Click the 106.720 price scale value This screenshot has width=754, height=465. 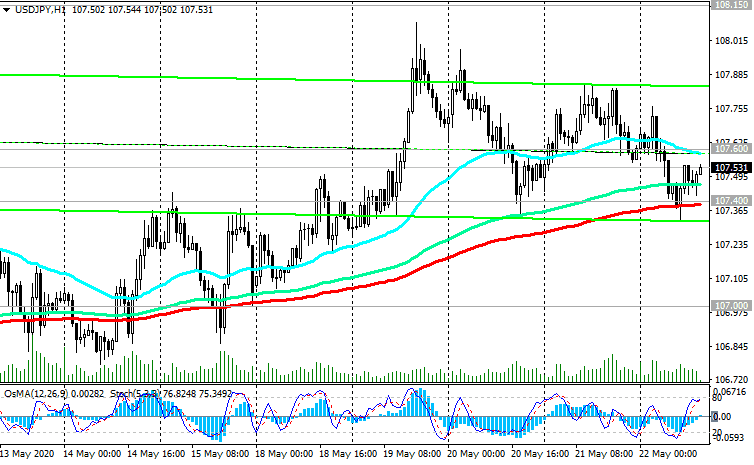(x=731, y=379)
